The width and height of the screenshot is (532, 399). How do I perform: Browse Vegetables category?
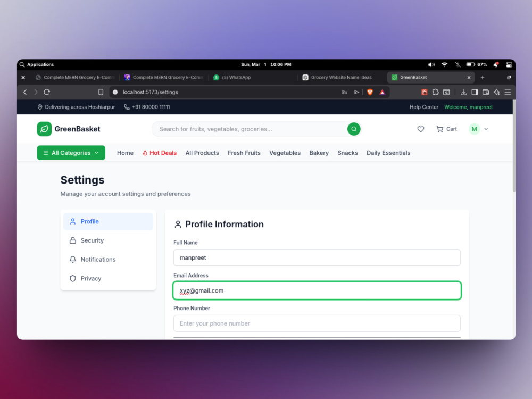[285, 153]
